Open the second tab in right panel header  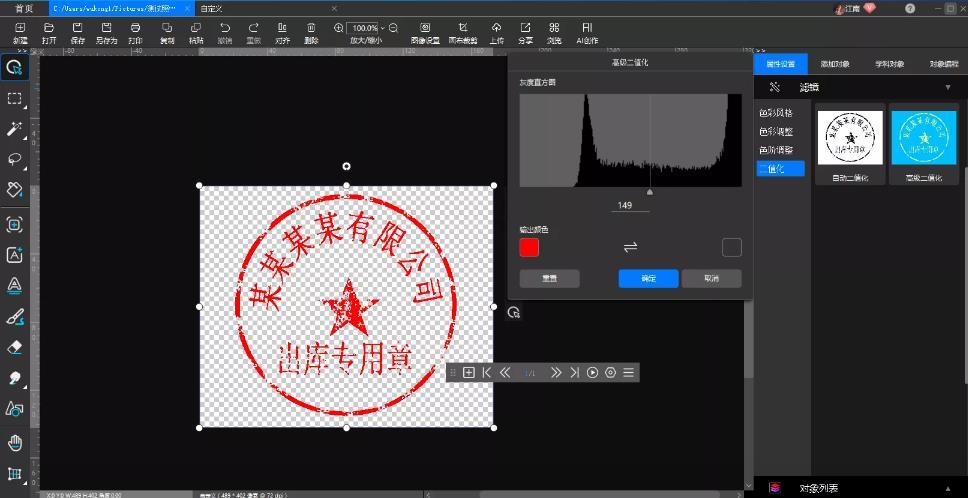[835, 64]
